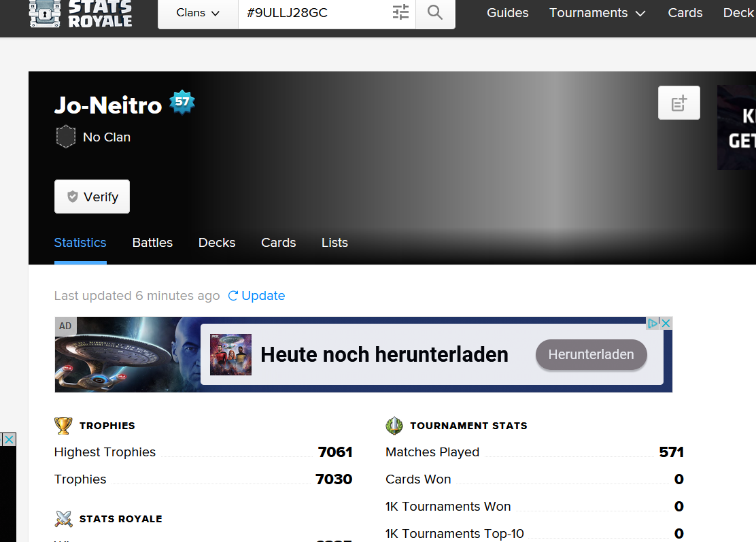This screenshot has width=756, height=542.
Task: Click the player tag search field
Action: 313,13
